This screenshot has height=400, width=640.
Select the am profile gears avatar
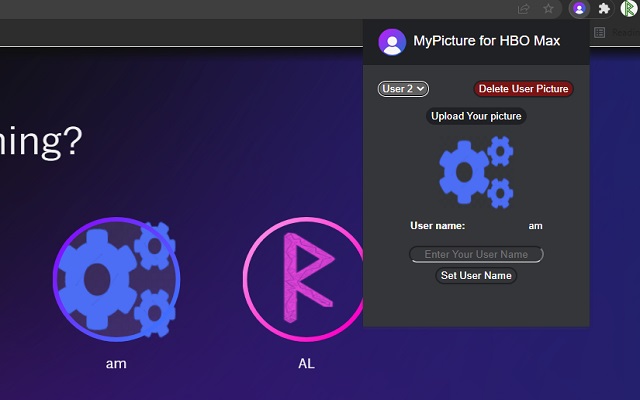(116, 279)
